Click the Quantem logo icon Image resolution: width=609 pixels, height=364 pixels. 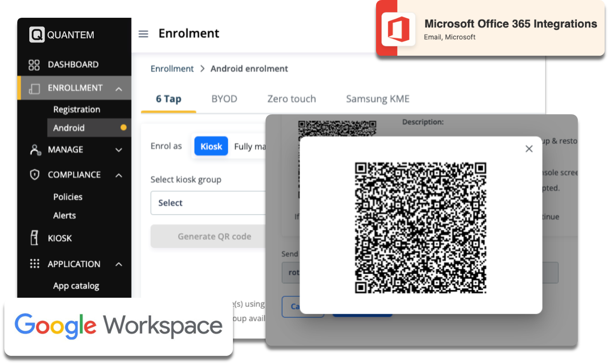tap(37, 35)
